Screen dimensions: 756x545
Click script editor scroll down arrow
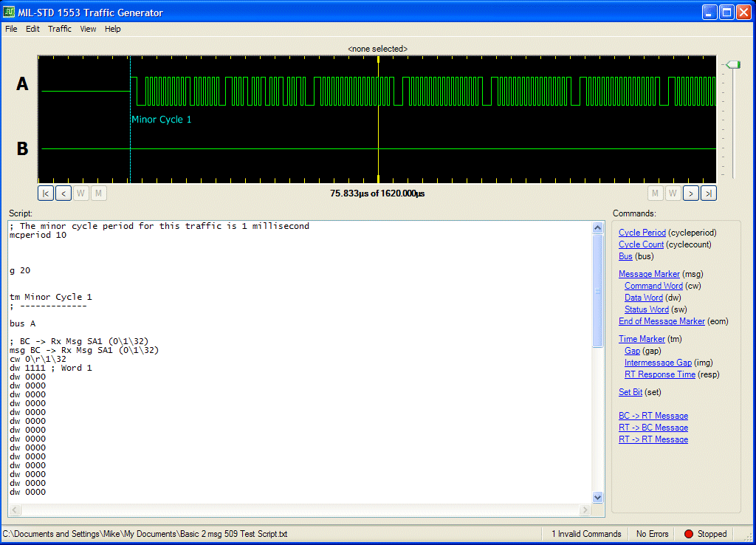(598, 497)
